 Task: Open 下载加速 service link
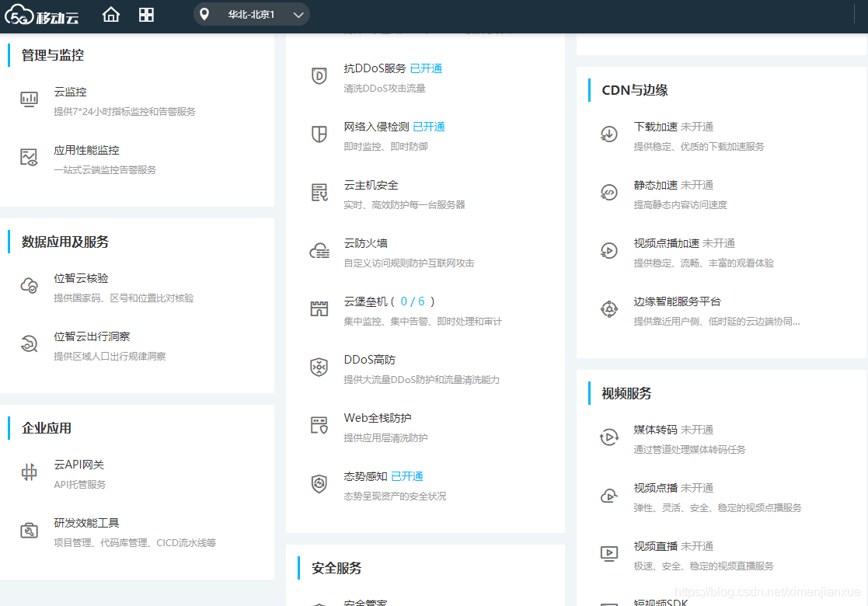click(655, 127)
